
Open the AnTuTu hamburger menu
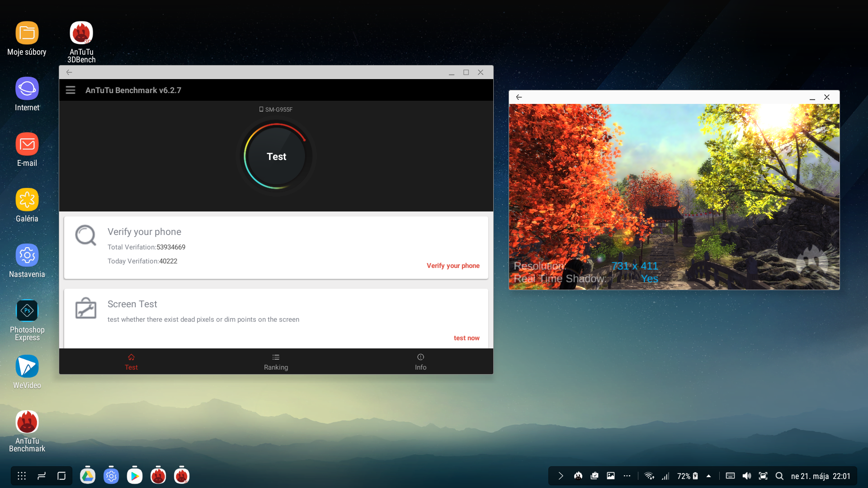coord(71,90)
